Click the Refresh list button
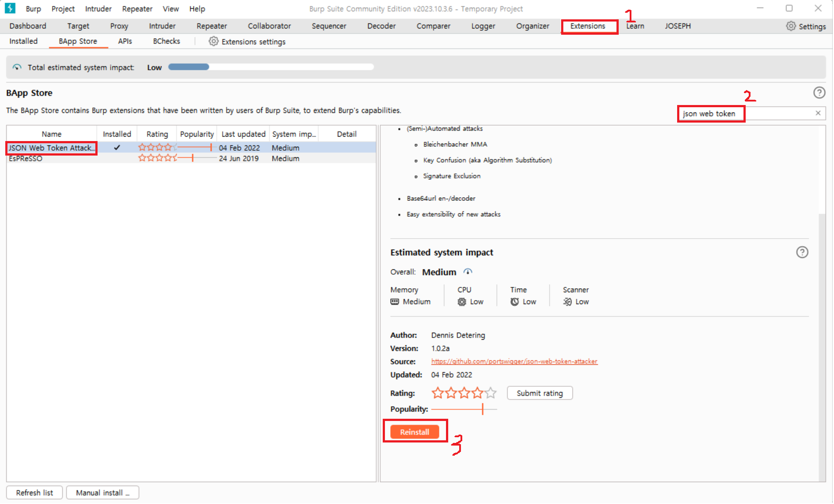This screenshot has height=504, width=834. (x=35, y=493)
